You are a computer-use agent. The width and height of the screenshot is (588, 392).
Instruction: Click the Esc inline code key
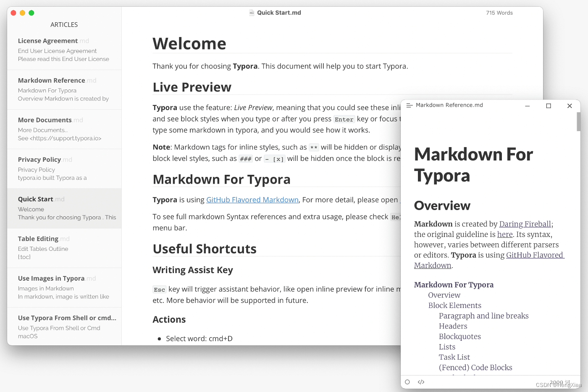(x=160, y=289)
